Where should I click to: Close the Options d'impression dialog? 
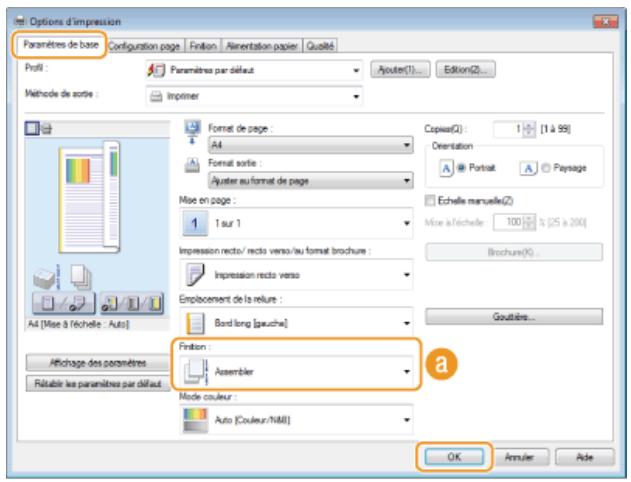(606, 22)
